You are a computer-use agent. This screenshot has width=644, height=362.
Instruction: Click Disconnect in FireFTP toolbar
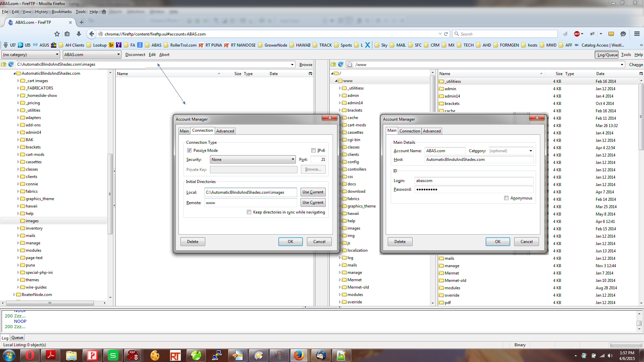click(x=135, y=55)
